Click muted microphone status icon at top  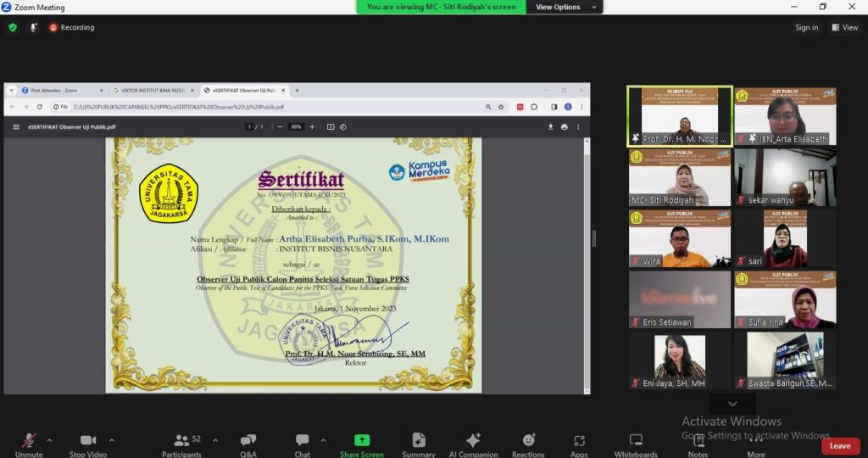(x=33, y=27)
